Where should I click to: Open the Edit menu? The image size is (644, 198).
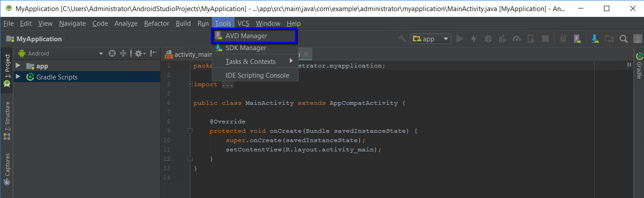point(26,24)
